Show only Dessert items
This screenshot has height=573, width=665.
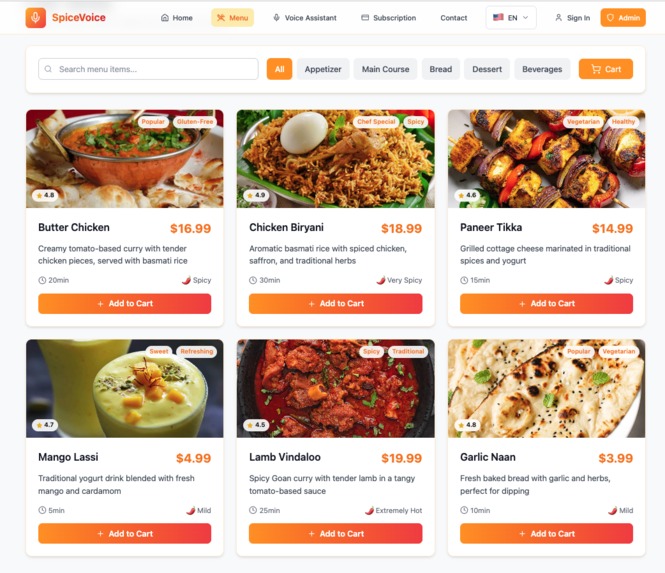[487, 69]
